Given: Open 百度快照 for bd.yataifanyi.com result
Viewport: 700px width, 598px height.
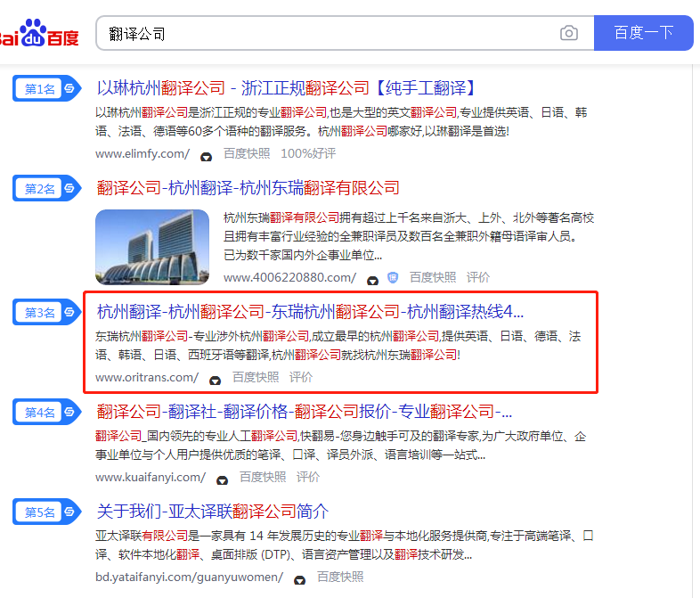Looking at the screenshot, I should coord(340,577).
